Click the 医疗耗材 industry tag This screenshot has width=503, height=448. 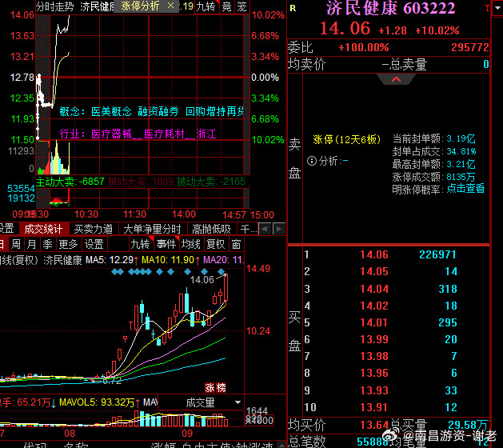tap(164, 134)
